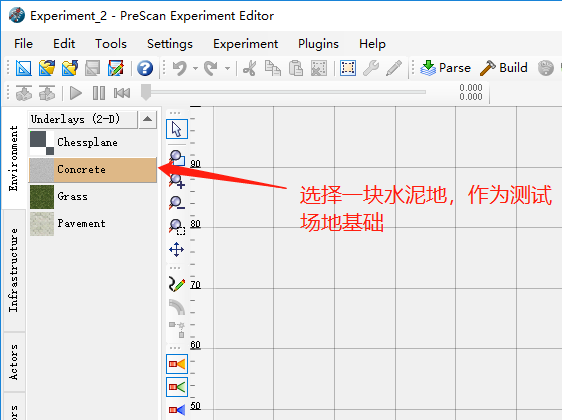Open the Plugins menu

318,44
